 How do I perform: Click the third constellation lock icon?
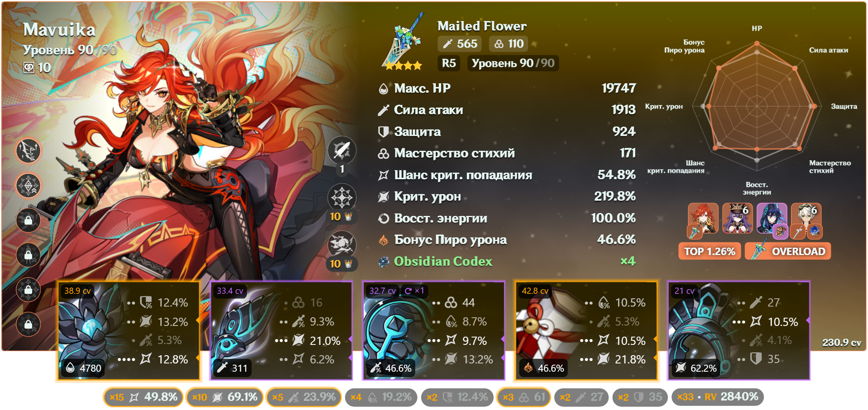28,290
